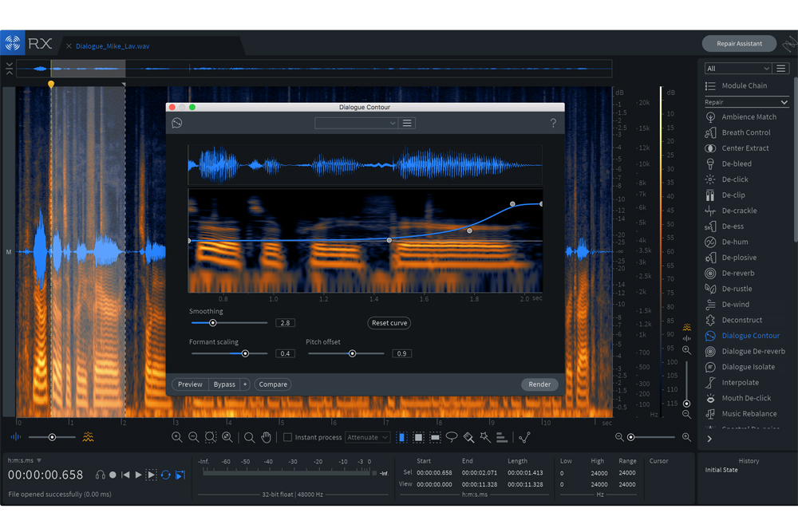Adjust the Smoothing slider

213,323
